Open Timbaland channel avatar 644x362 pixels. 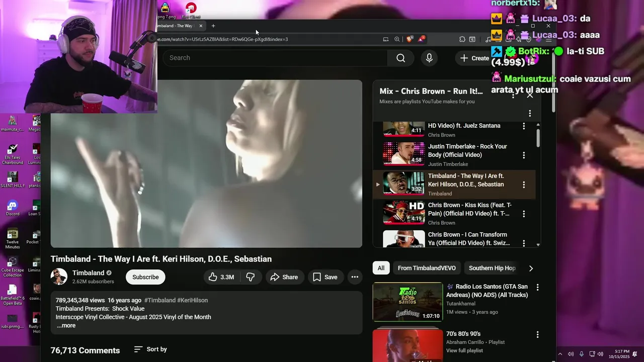[59, 277]
